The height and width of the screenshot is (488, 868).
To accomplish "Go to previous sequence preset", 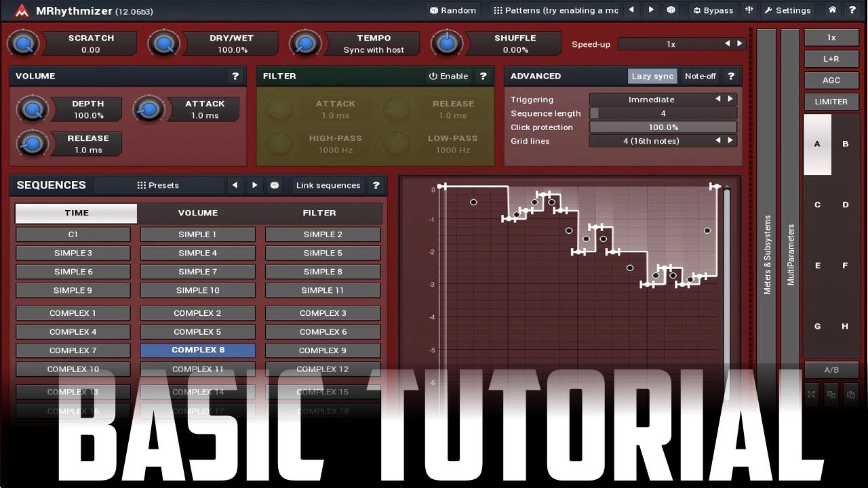I will (x=235, y=185).
